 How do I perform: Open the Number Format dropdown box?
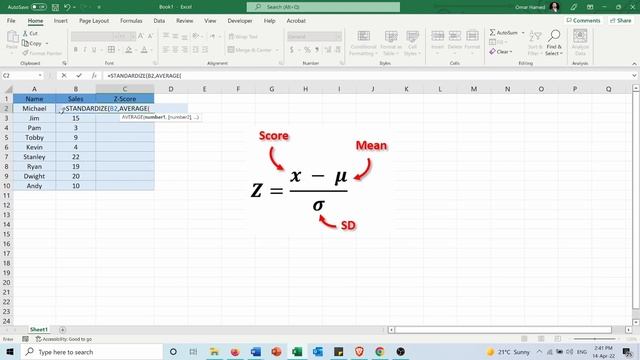tap(314, 37)
